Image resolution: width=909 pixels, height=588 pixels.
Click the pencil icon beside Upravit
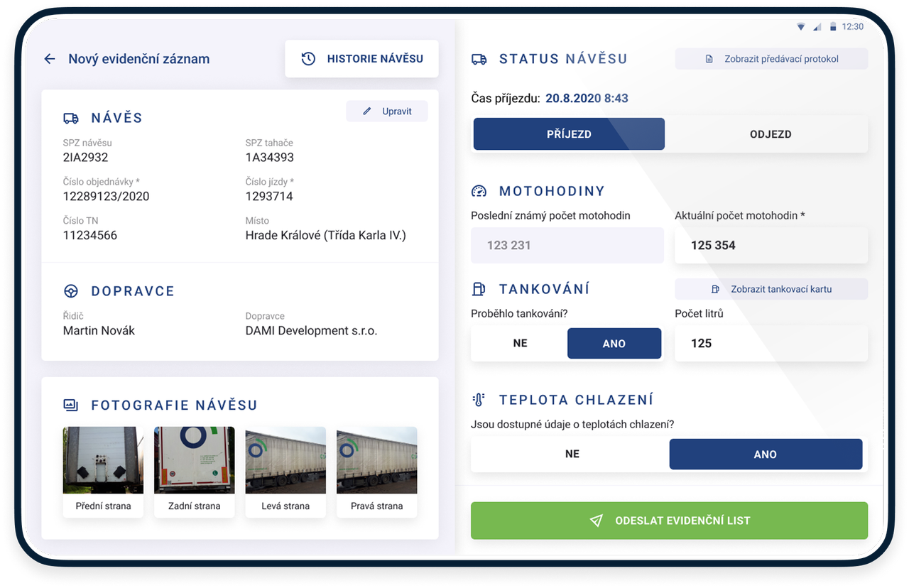367,111
